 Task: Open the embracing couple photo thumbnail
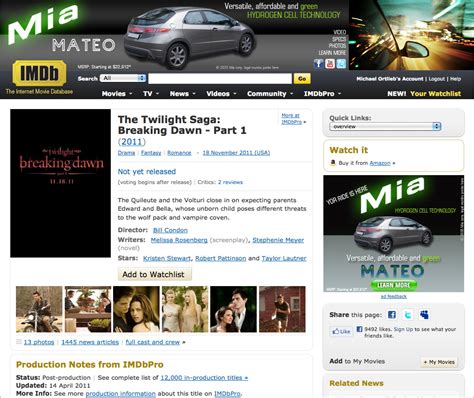136,309
